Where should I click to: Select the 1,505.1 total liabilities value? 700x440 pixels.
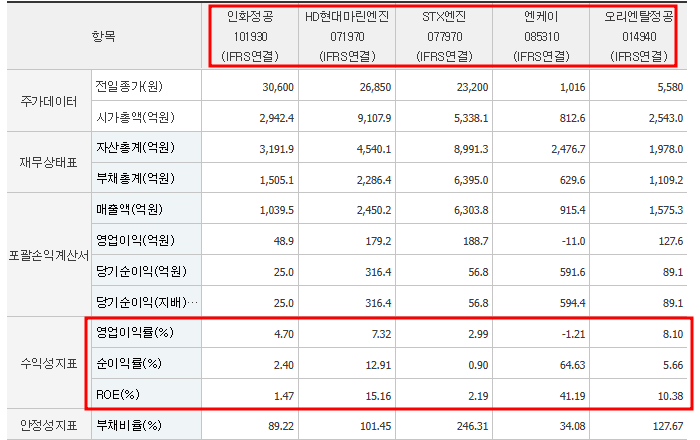click(276, 180)
